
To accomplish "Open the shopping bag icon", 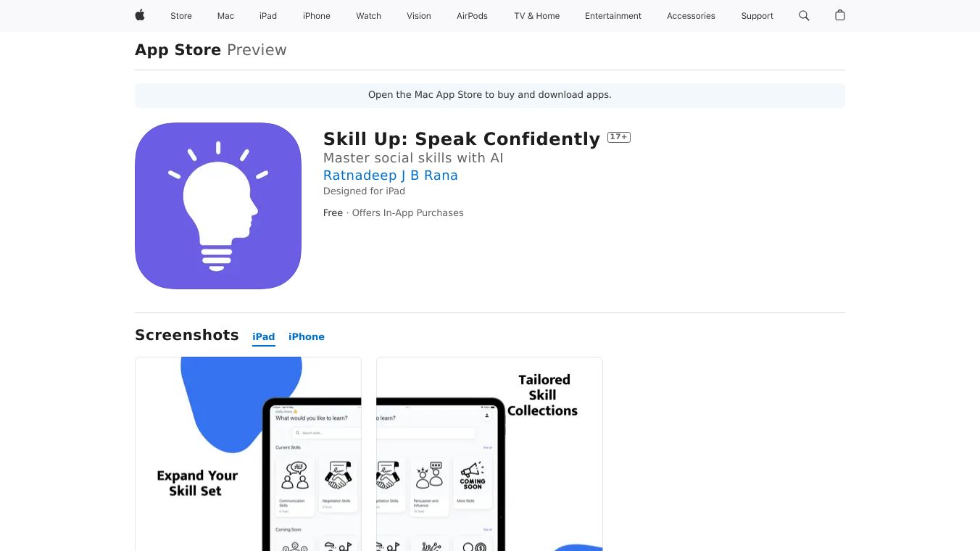I will click(840, 15).
